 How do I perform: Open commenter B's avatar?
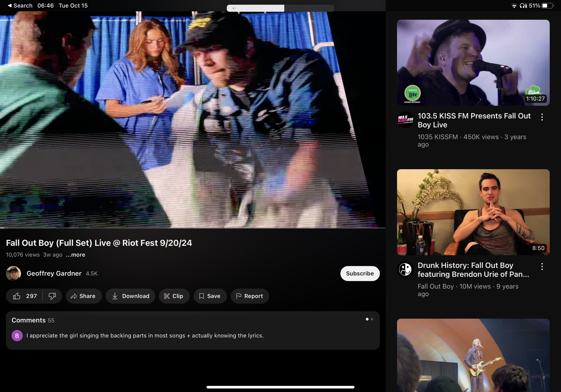[x=17, y=336]
